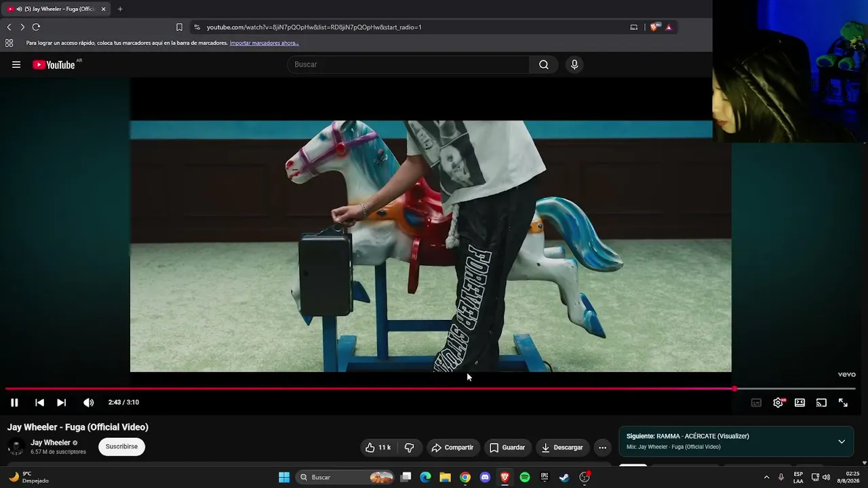Show hidden system tray icons
The height and width of the screenshot is (488, 868).
tap(766, 477)
